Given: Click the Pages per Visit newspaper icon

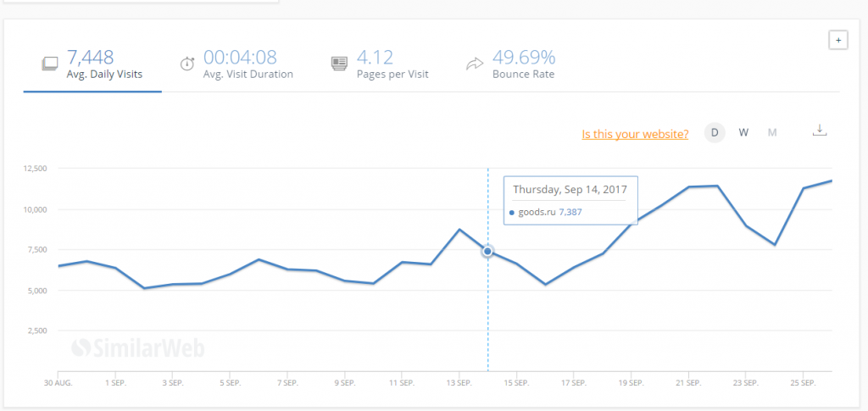Looking at the screenshot, I should pos(339,64).
